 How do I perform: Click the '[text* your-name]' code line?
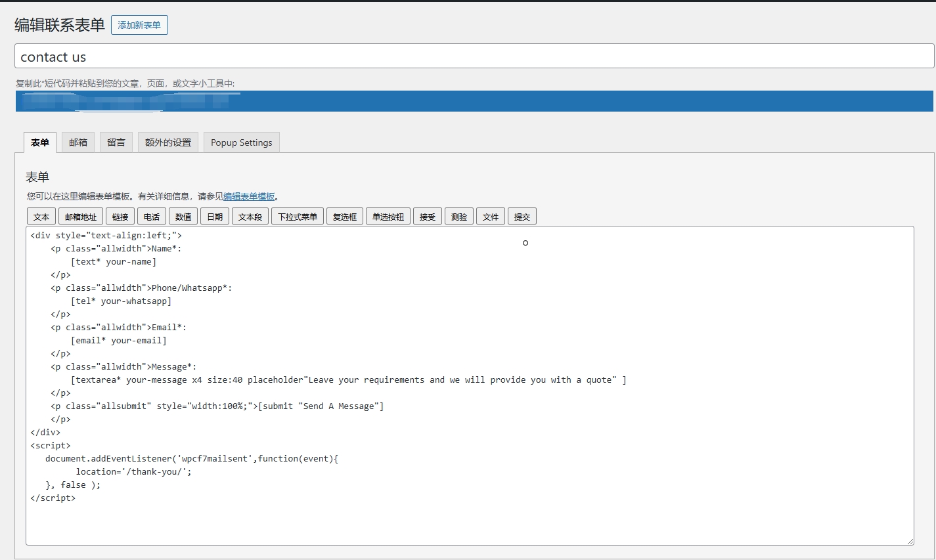coord(114,262)
